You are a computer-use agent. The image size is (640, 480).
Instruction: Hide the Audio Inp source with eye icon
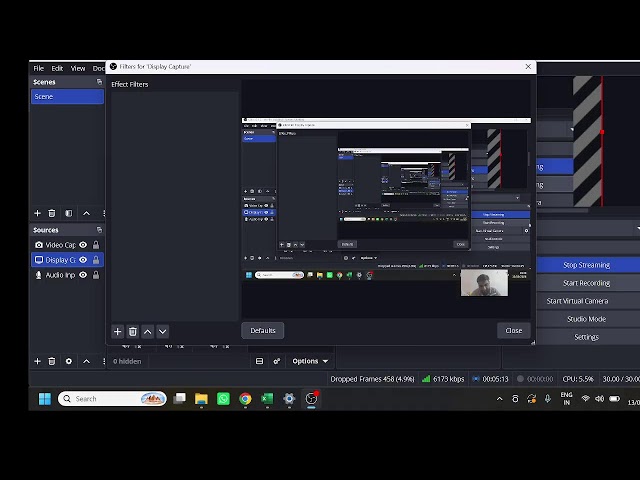pos(83,275)
